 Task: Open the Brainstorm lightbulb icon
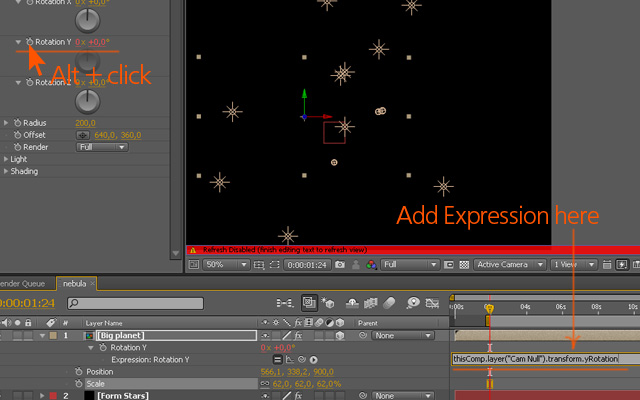413,303
